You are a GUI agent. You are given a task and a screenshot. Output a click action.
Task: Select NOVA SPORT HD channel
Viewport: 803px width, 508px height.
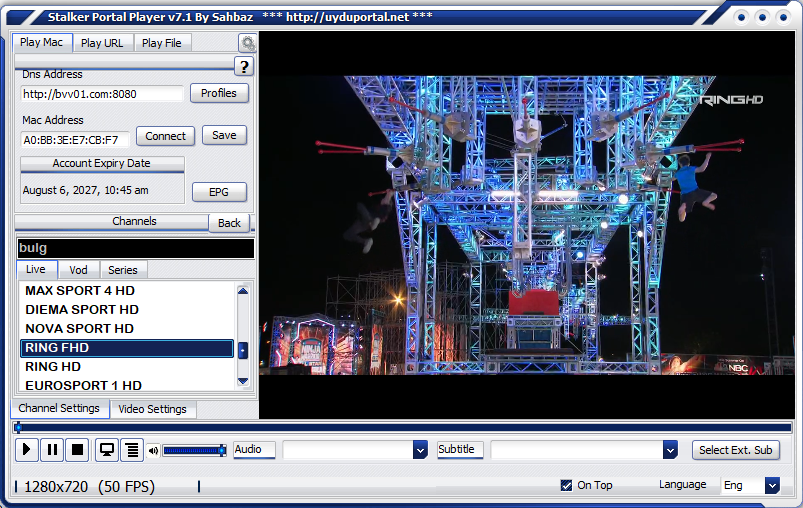click(x=126, y=329)
